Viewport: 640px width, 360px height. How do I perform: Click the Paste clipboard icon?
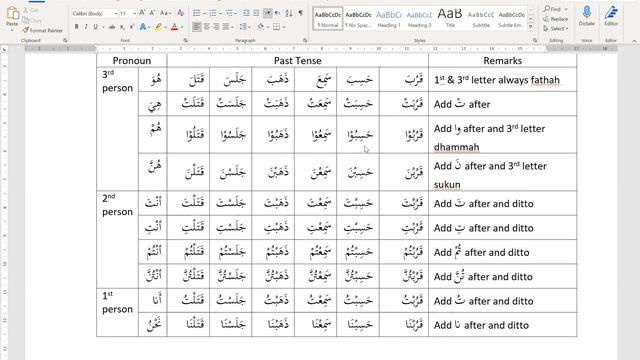click(x=12, y=13)
